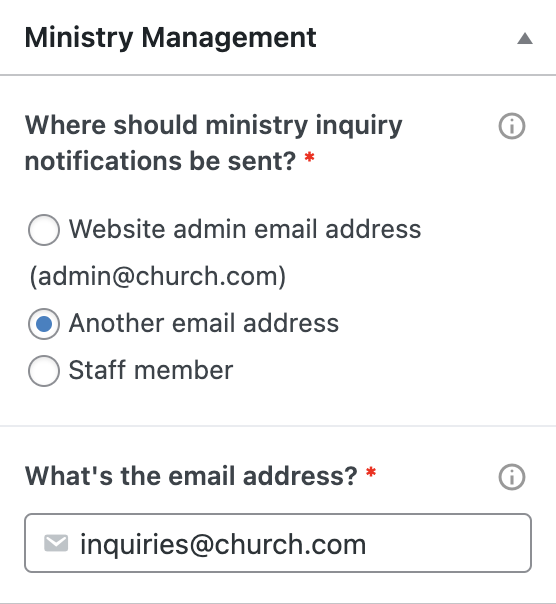
Task: Click the 'Another email address' label text
Action: [x=203, y=323]
